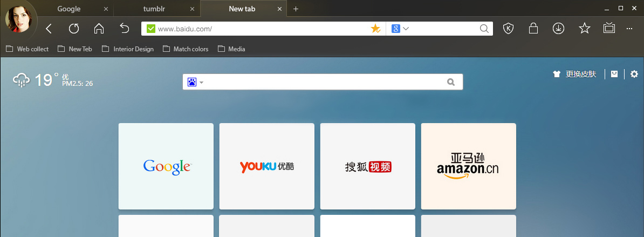Image resolution: width=644 pixels, height=237 pixels.
Task: Toggle the yellow bookmark star in address bar
Action: (375, 29)
